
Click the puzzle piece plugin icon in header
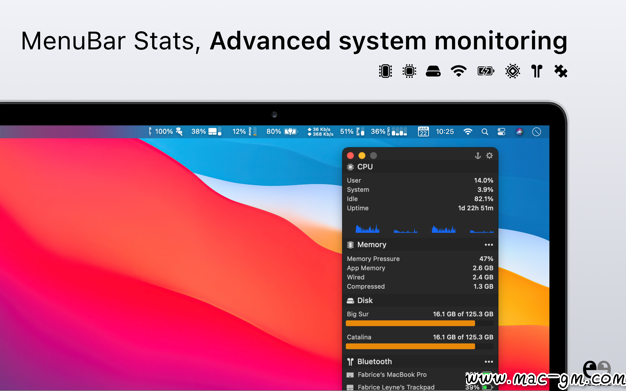click(x=561, y=71)
